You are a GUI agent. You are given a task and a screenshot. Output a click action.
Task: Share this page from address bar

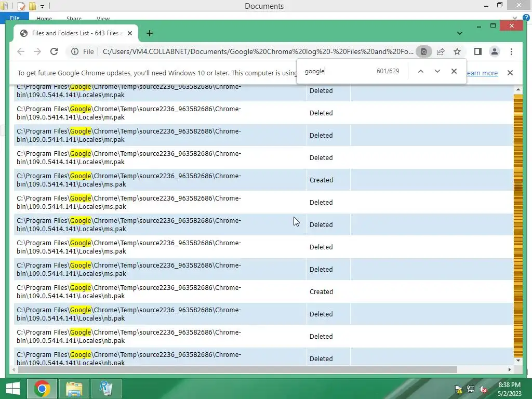pyautogui.click(x=441, y=51)
